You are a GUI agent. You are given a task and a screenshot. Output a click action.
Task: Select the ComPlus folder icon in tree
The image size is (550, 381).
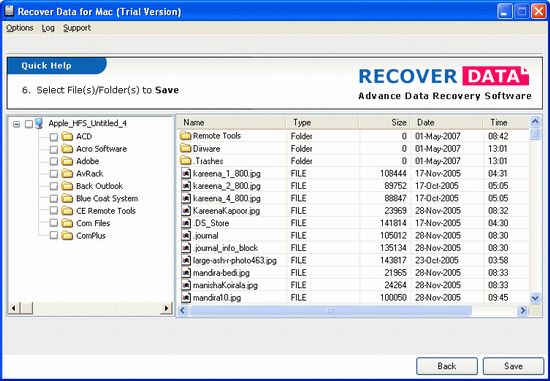coord(67,236)
